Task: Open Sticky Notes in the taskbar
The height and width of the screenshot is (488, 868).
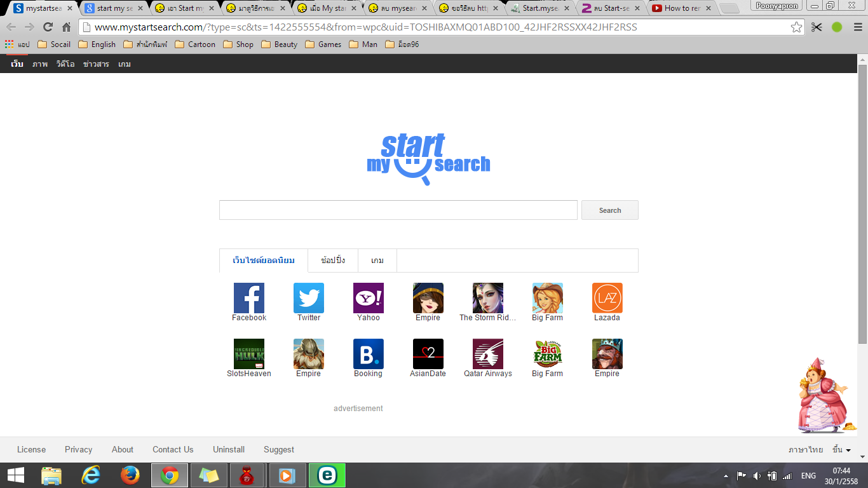Action: point(209,475)
